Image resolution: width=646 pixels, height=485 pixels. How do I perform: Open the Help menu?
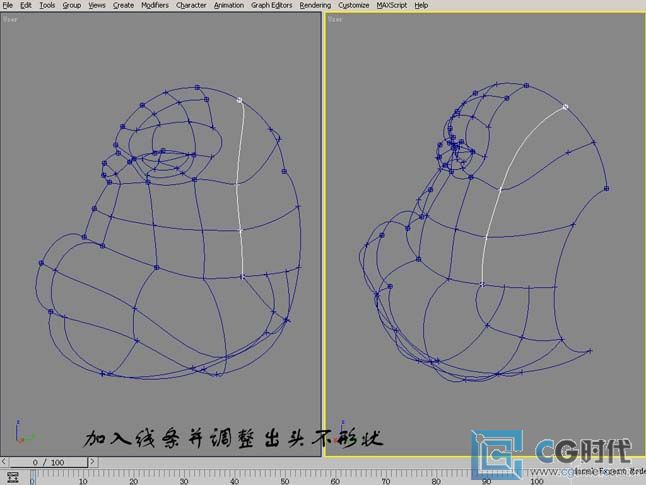421,5
